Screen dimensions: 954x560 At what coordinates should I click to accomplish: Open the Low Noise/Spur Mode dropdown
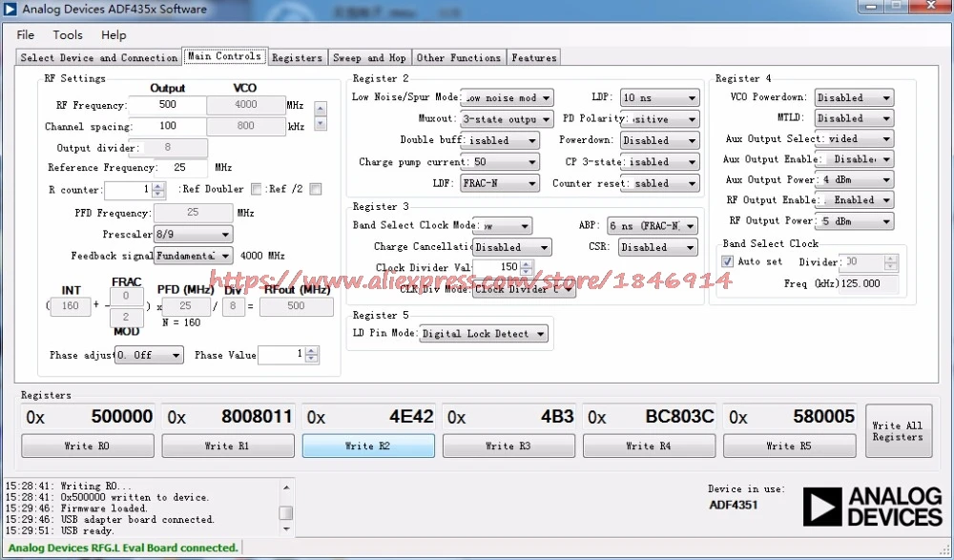click(507, 97)
